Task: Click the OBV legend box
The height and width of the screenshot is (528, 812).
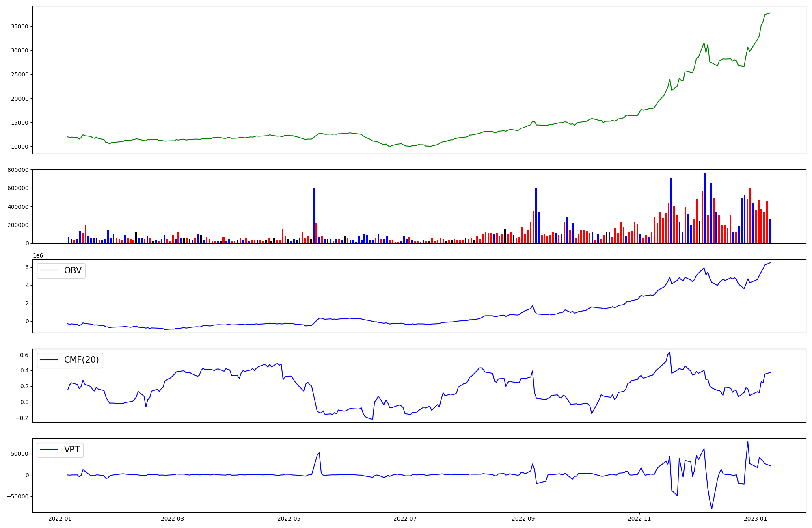Action: pos(61,270)
